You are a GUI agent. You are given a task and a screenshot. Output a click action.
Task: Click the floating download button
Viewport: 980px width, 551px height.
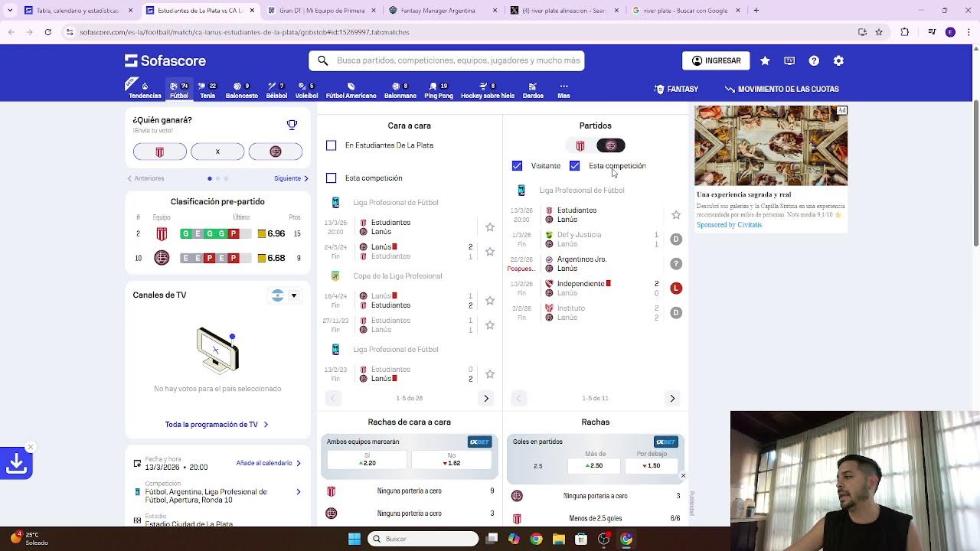(16, 463)
